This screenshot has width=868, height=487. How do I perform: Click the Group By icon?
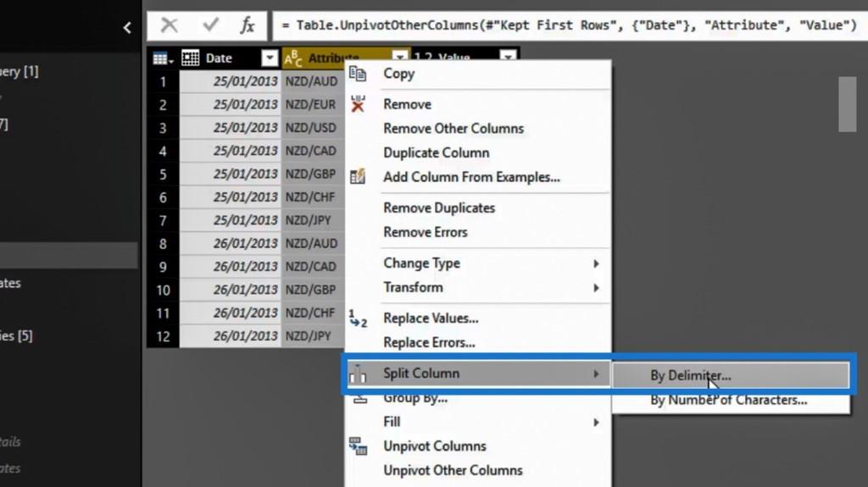360,399
